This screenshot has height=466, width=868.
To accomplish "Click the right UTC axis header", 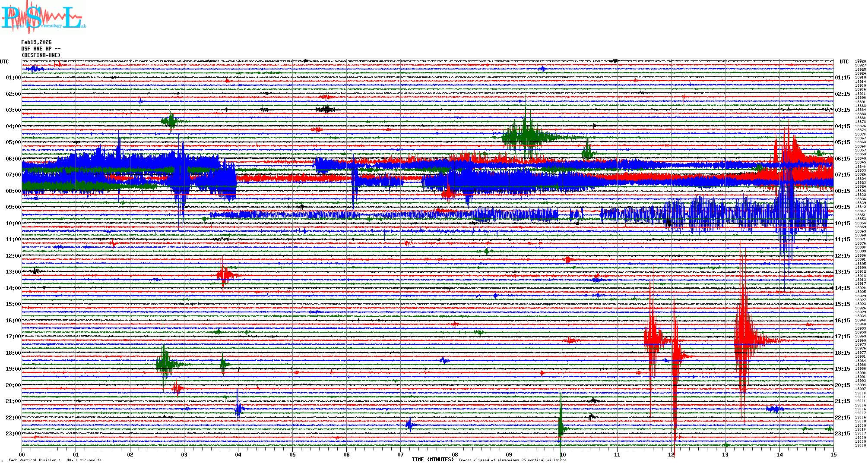I will pos(844,62).
